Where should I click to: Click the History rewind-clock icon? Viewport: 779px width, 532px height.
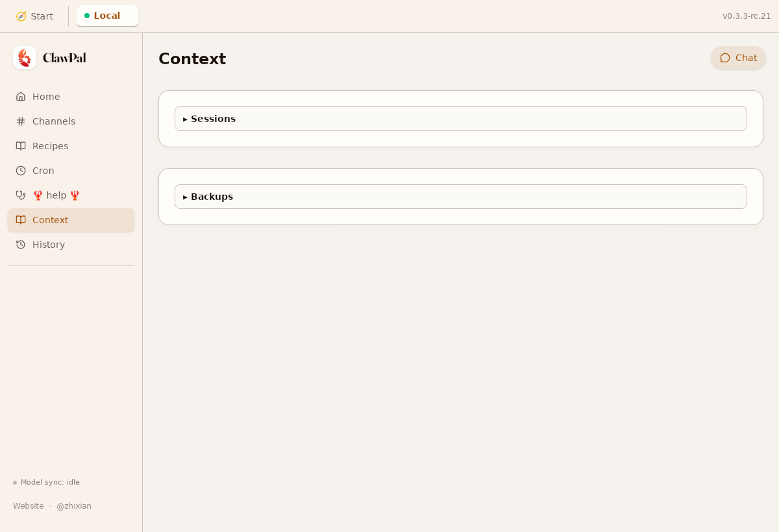coord(21,244)
